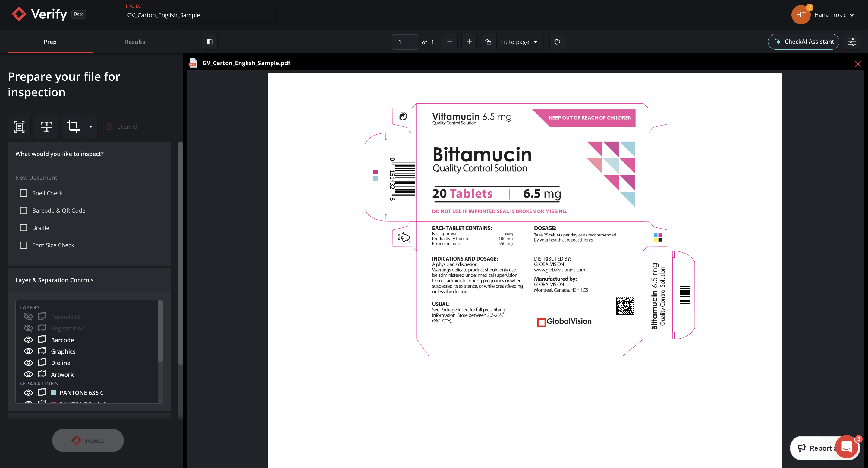Click the zoom lock icon
This screenshot has height=468, width=868.
(x=488, y=42)
